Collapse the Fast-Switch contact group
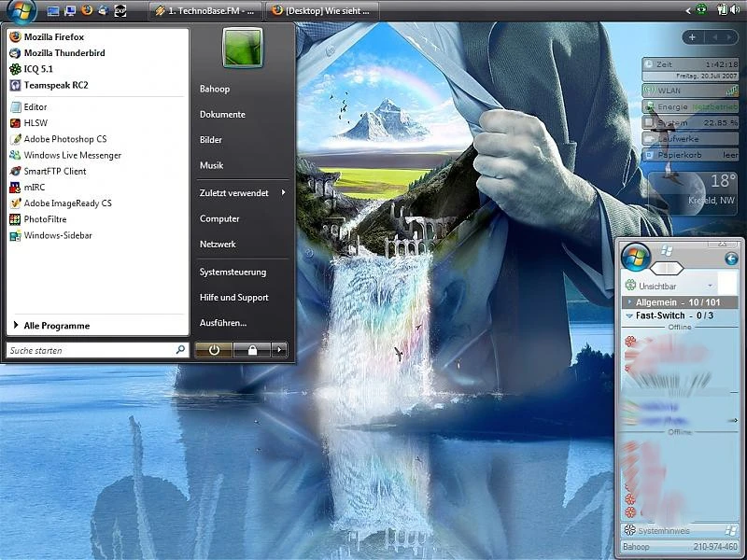747x560 pixels. pos(629,315)
